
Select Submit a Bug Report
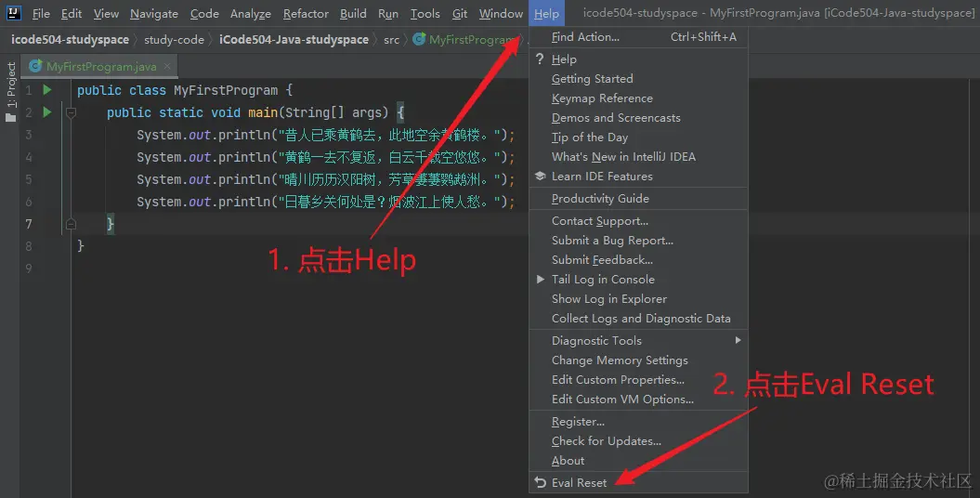pyautogui.click(x=639, y=241)
